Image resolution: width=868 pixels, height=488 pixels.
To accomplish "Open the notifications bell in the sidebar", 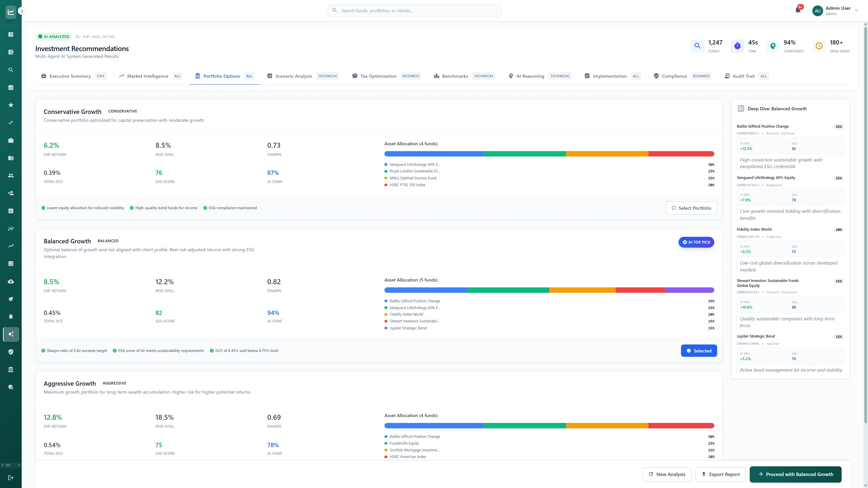I will click(x=11, y=316).
